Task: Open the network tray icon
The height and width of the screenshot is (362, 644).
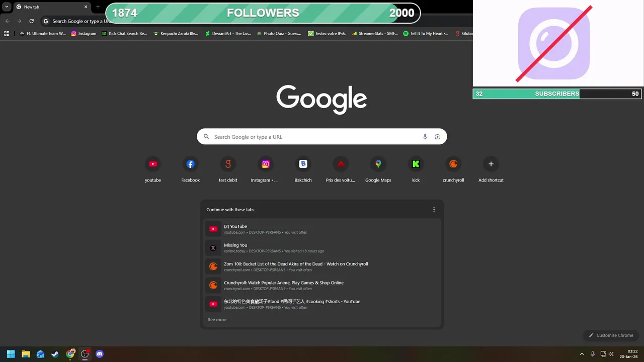Action: (x=603, y=354)
